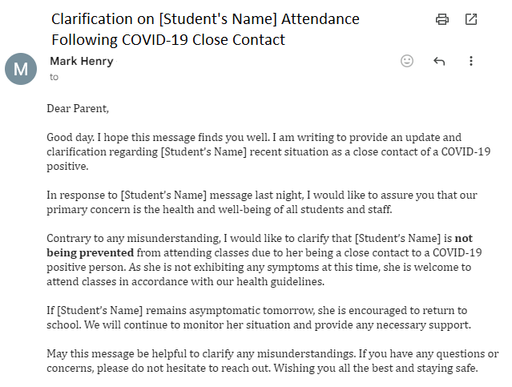Click the paragraph starting 'Contrary to any misunderstanding'
The image size is (512, 387).
pyautogui.click(x=264, y=260)
